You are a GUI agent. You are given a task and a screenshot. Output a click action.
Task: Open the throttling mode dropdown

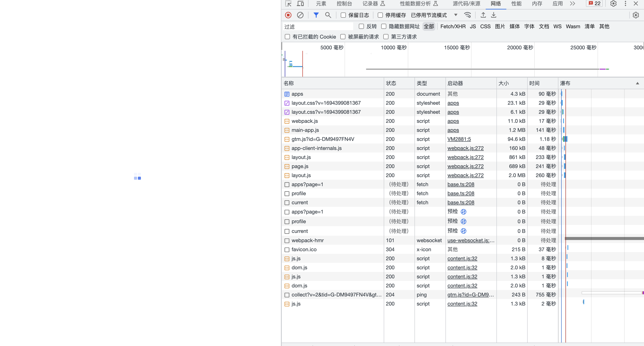point(456,15)
